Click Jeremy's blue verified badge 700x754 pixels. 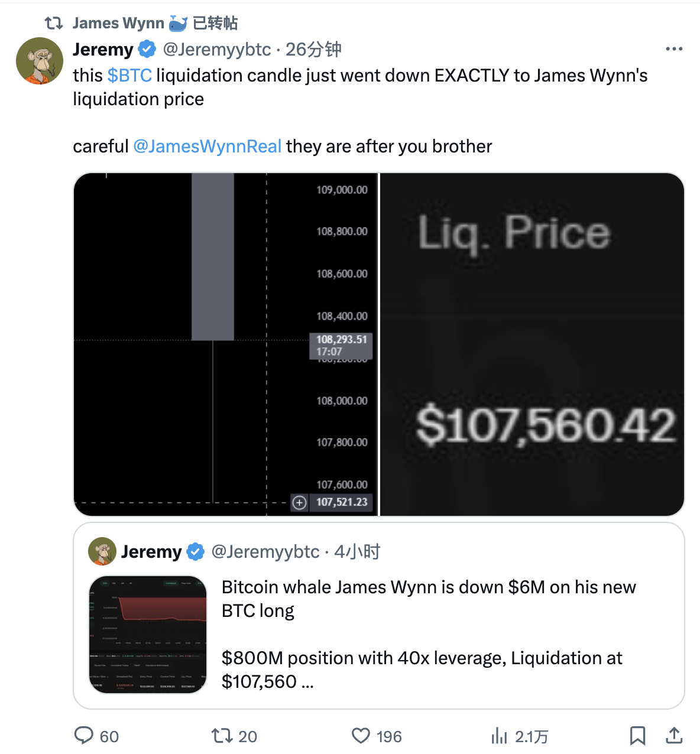145,49
